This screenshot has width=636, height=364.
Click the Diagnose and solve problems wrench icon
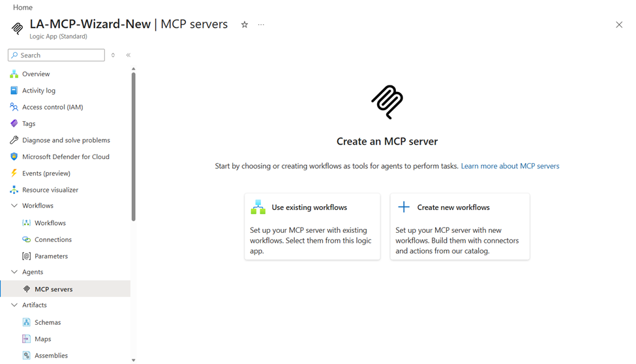tap(14, 140)
